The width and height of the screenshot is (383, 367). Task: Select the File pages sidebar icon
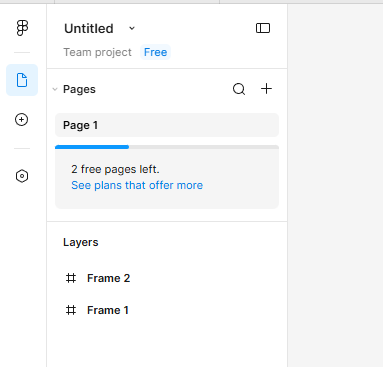click(22, 80)
